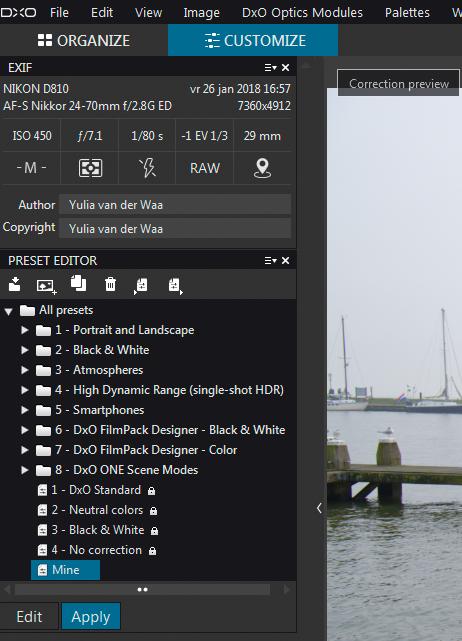
Task: Click the import preset icon in Preset Editor
Action: coord(15,284)
